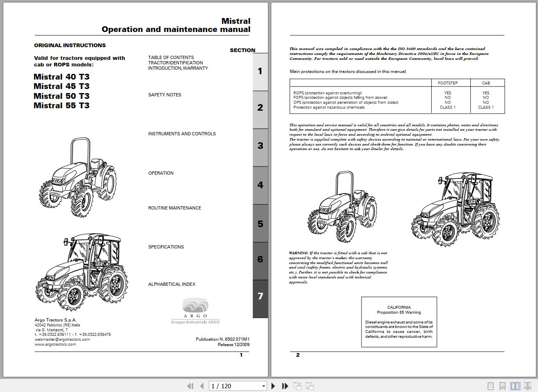Click INTRODUCTION, WARRANTY line
This screenshot has width=538, height=392.
(178, 68)
